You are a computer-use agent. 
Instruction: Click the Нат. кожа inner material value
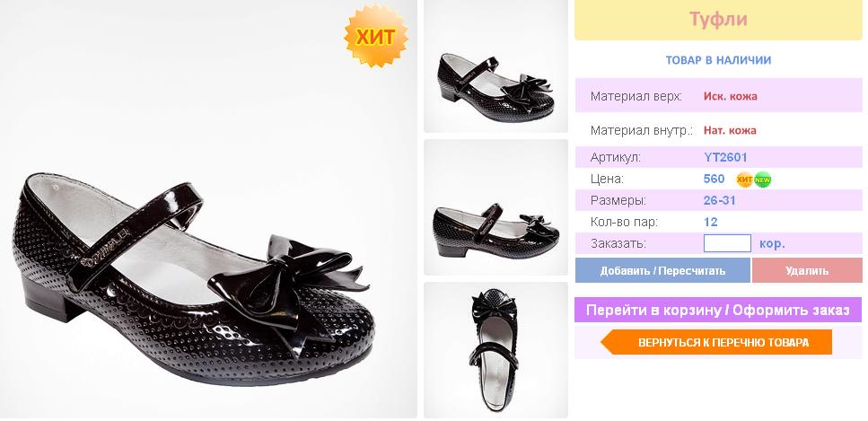pos(730,131)
